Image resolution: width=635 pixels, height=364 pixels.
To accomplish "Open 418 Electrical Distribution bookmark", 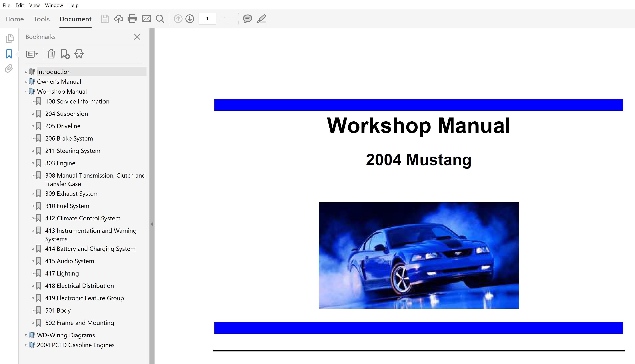I will [x=79, y=286].
